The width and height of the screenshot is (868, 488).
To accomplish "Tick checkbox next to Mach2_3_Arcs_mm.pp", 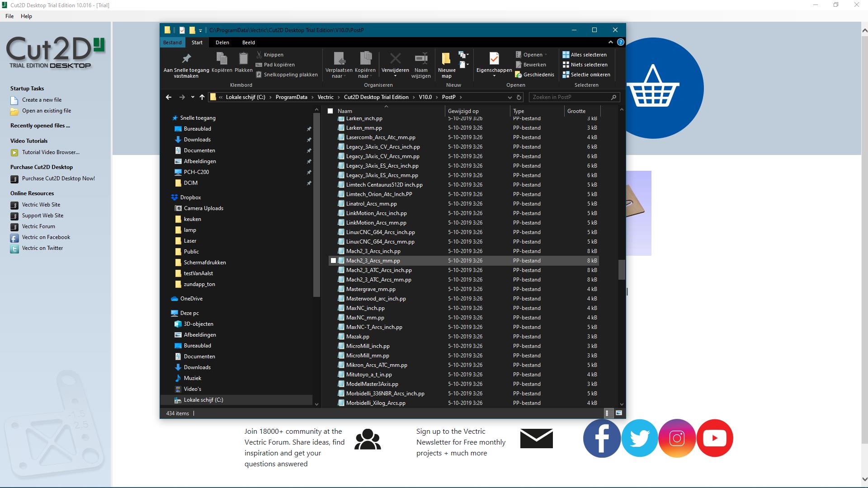I will click(334, 261).
